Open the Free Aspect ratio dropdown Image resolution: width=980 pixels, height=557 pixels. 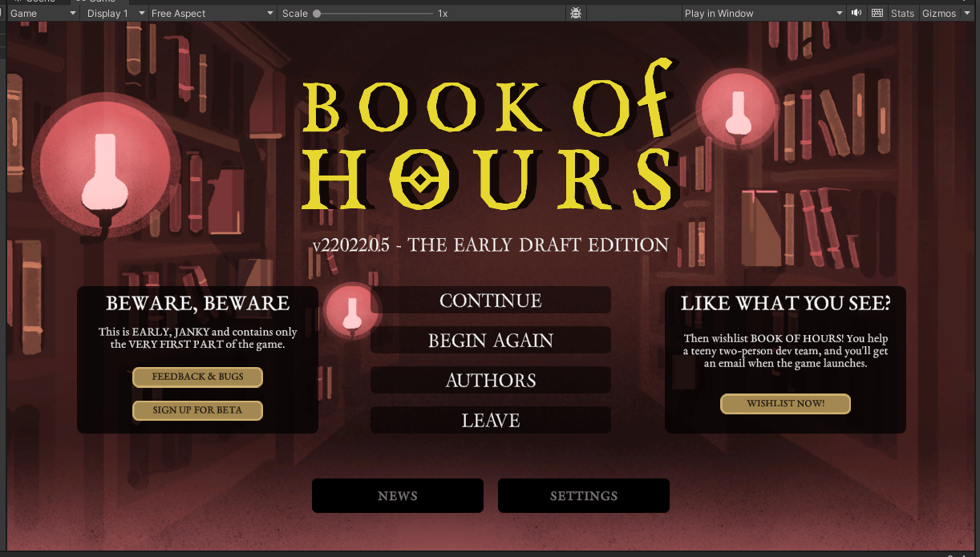(x=213, y=14)
